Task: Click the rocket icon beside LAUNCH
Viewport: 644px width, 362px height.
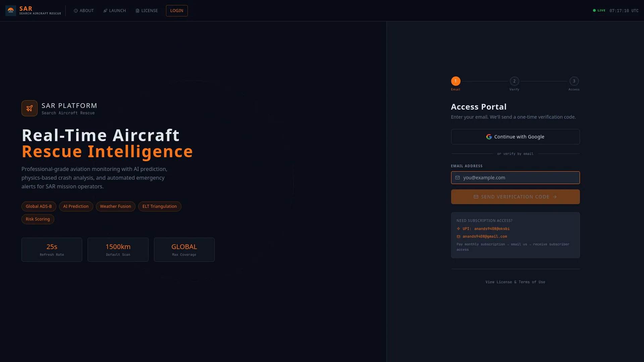Action: coord(105,11)
